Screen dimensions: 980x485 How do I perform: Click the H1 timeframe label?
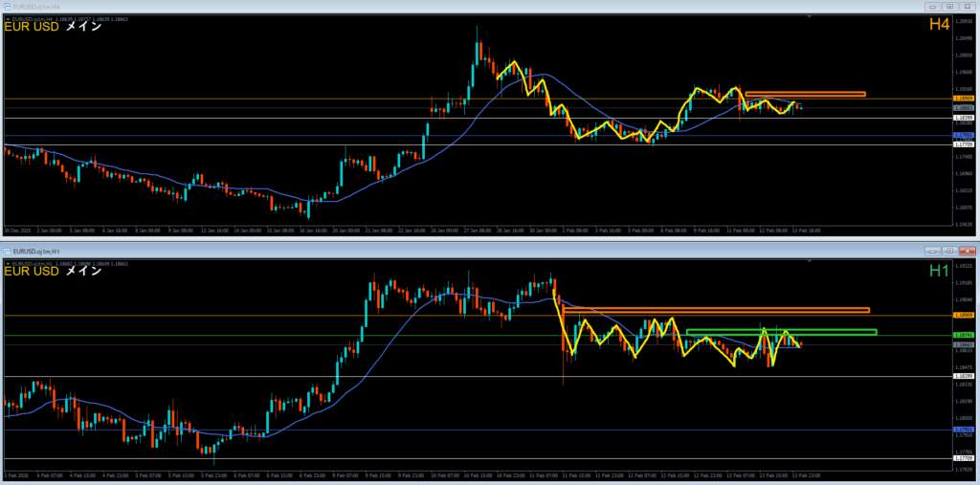pos(940,270)
